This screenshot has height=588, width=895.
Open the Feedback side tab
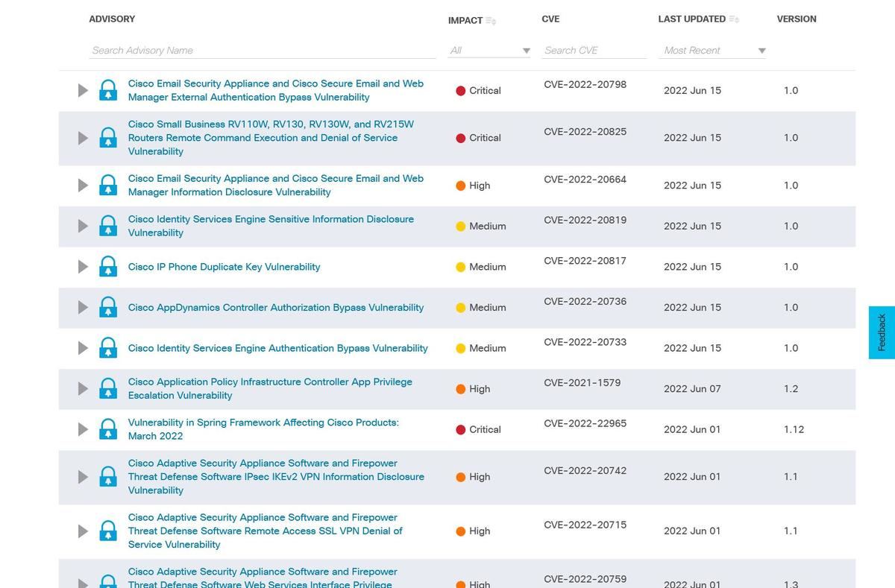pos(882,332)
